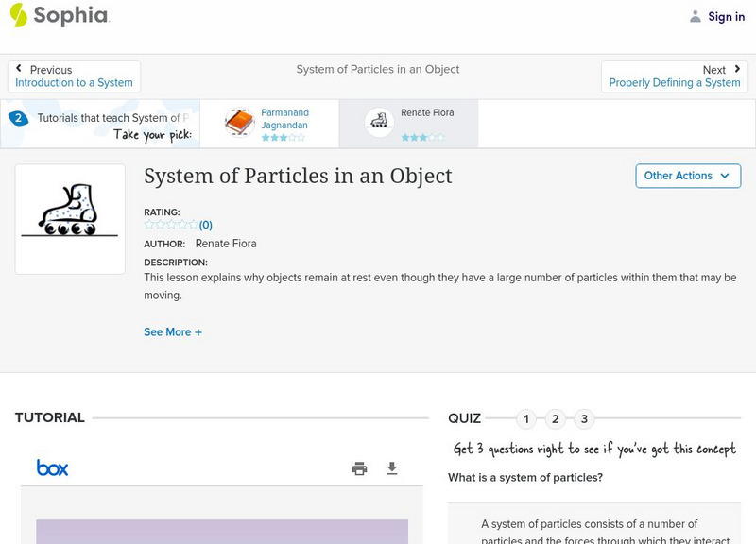This screenshot has width=756, height=544.
Task: Select quiz question 2 step
Action: coord(556,419)
